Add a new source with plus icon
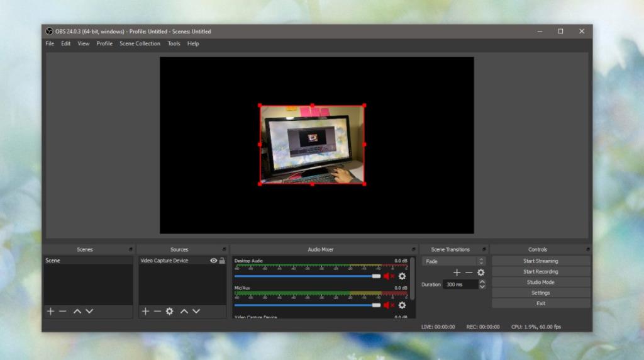Viewport: 644px width, 360px height. (145, 312)
